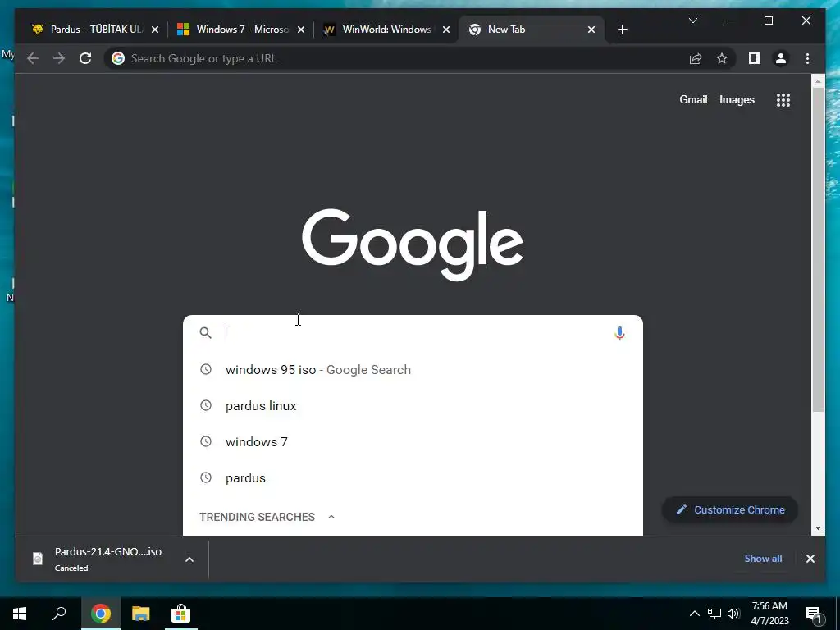The height and width of the screenshot is (630, 840).
Task: Select the 'windows 95 iso' suggestion
Action: [413, 370]
